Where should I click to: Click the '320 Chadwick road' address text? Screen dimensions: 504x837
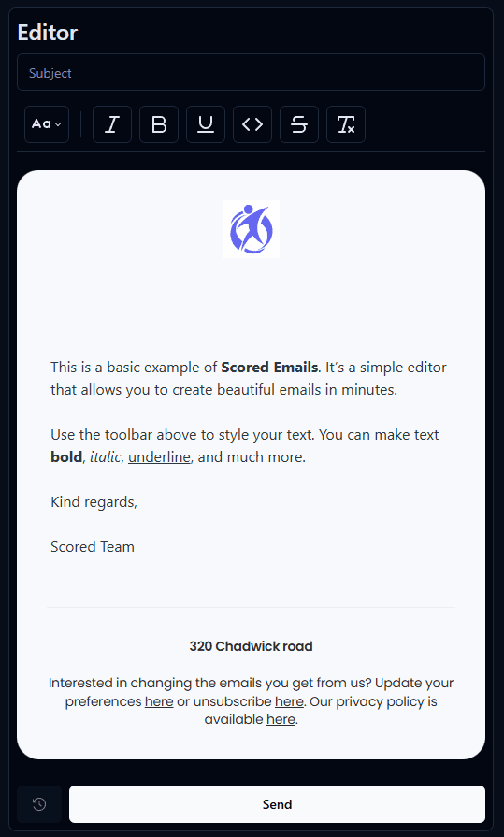click(x=251, y=646)
